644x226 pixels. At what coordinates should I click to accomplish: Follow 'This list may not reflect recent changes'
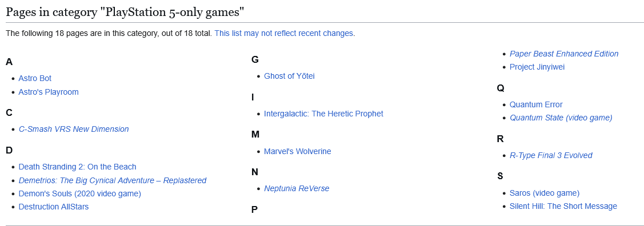(284, 33)
